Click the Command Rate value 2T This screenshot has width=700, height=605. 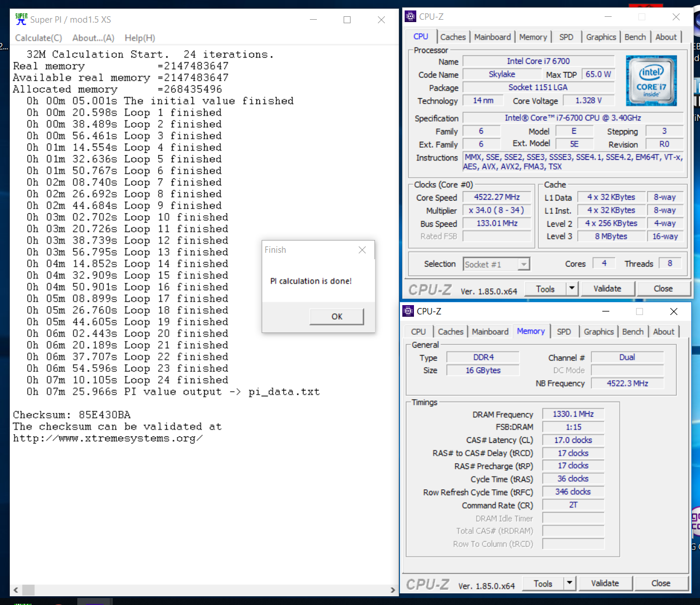coord(573,505)
